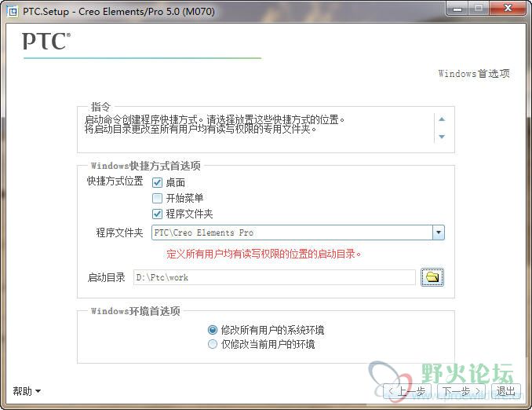Click the 快捷方式位置 label

(x=115, y=181)
